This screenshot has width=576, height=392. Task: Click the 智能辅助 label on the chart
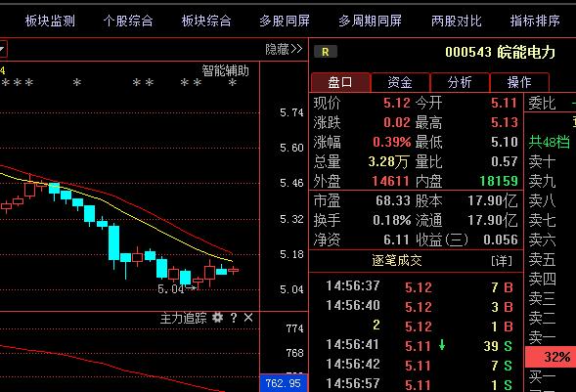[x=225, y=70]
